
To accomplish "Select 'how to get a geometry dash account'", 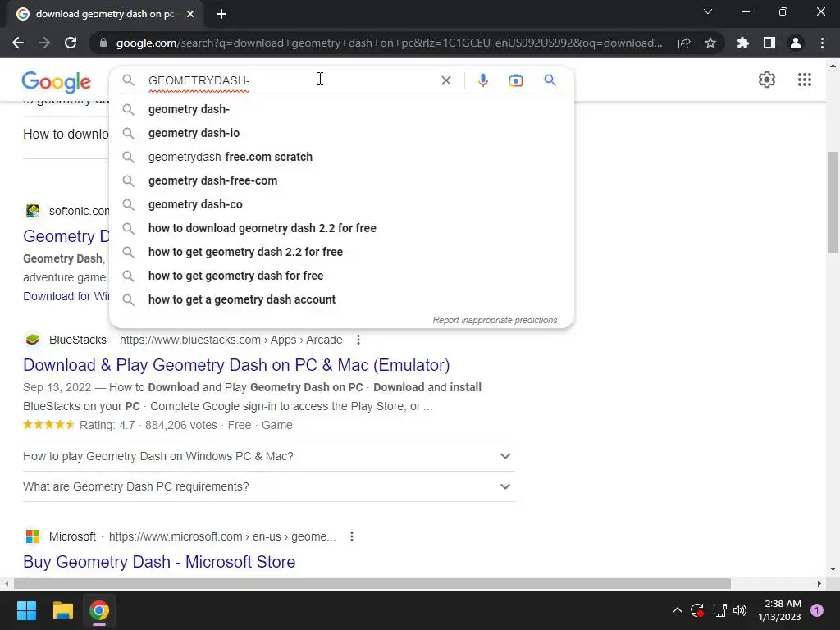I will pyautogui.click(x=341, y=299).
